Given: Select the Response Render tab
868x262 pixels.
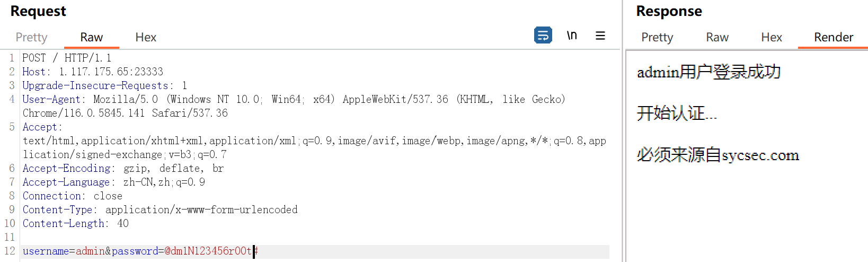Looking at the screenshot, I should coord(833,37).
